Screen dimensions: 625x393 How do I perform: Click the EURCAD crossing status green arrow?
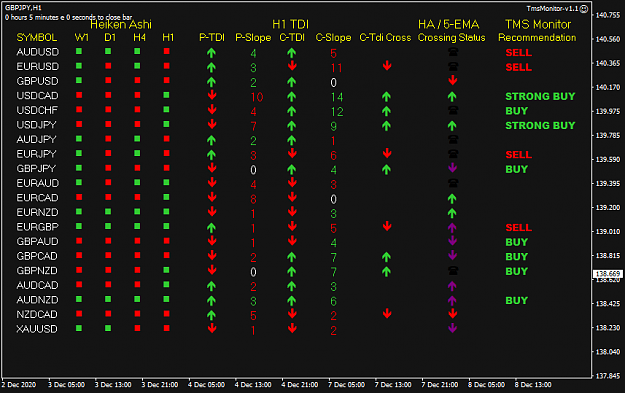[x=452, y=198]
